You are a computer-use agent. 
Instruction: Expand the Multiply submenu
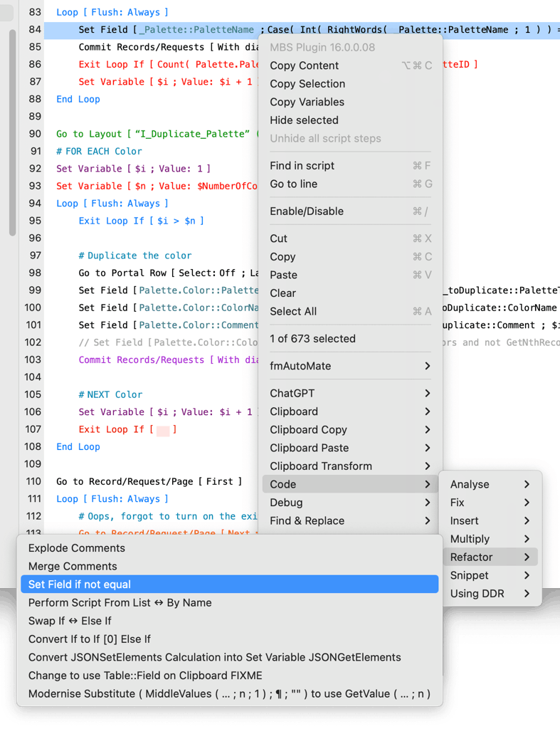(x=490, y=539)
